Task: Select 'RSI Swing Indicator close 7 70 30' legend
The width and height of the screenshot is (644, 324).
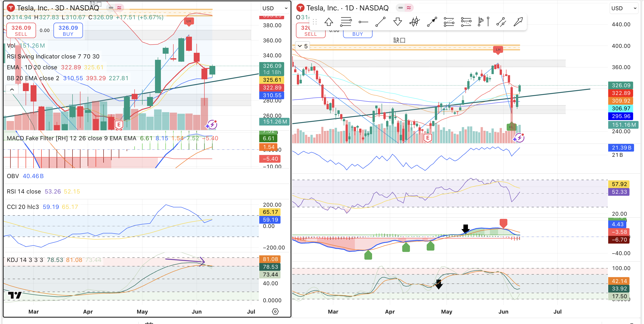Action: pyautogui.click(x=53, y=56)
